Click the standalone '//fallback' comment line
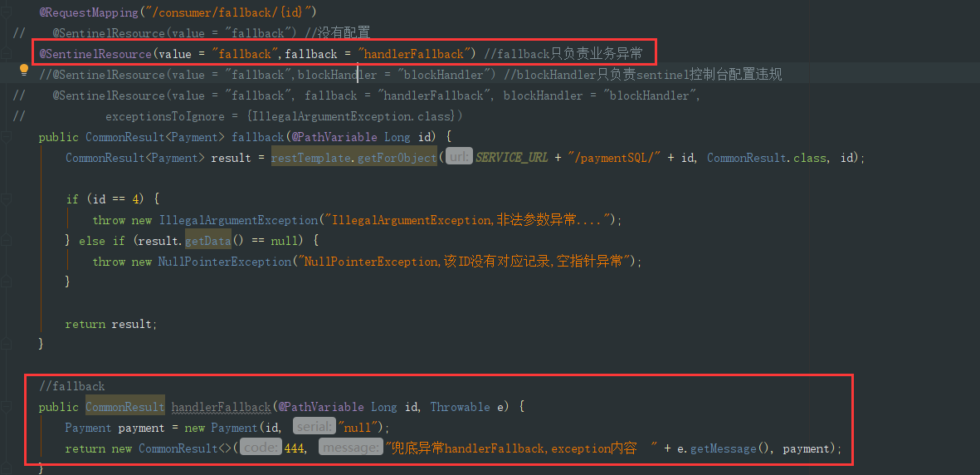 point(72,386)
